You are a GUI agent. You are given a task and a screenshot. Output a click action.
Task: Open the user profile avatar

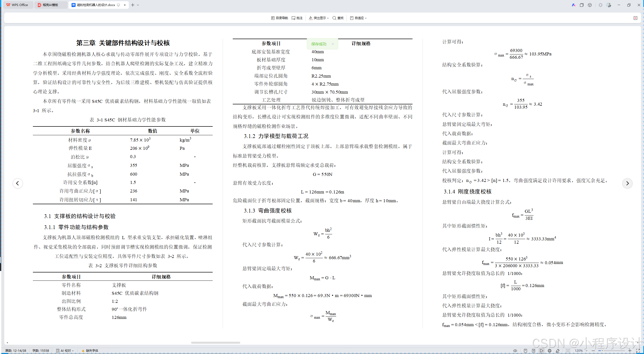click(609, 5)
